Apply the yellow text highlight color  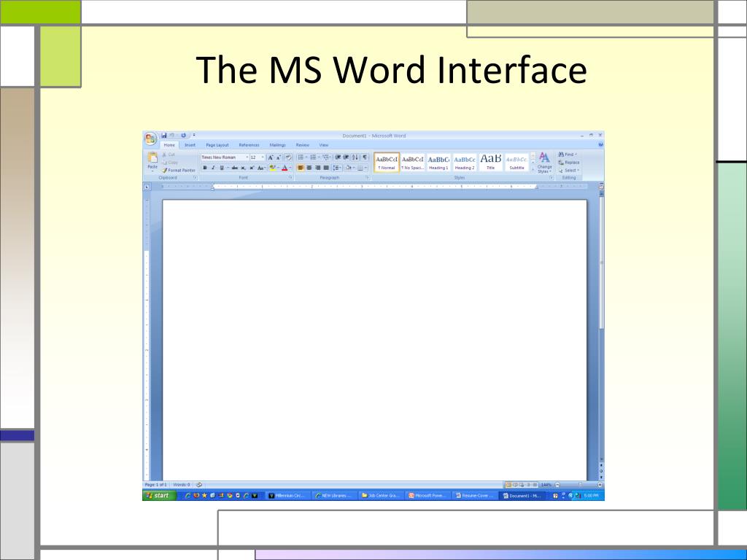point(273,168)
